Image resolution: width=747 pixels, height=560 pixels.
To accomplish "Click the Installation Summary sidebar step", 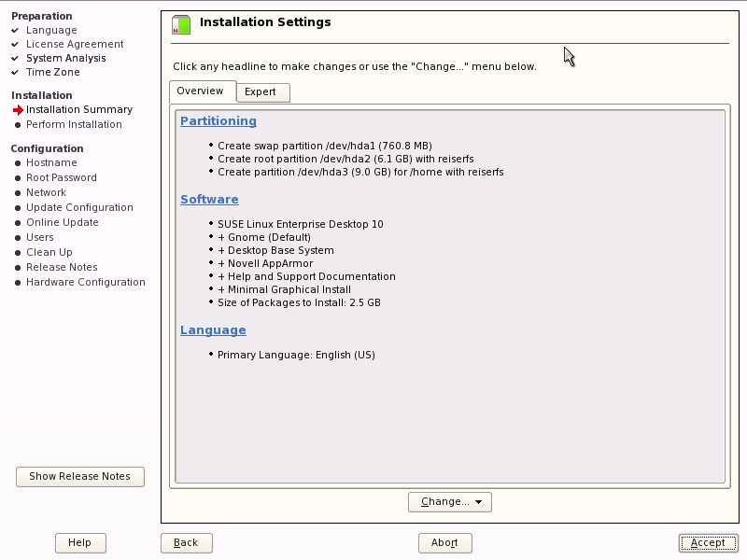I will click(79, 110).
